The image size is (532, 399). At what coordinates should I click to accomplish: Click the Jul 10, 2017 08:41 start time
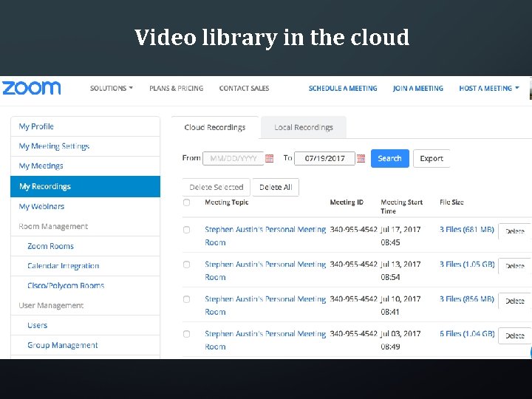[400, 305]
